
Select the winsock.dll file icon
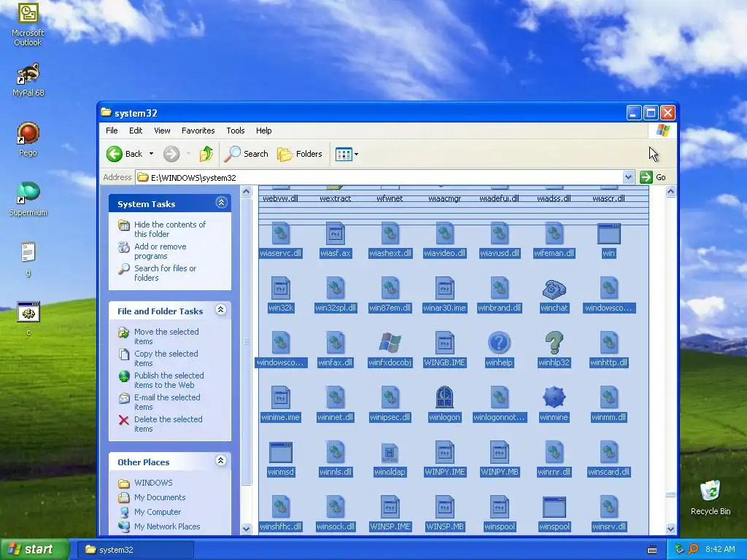tap(335, 507)
